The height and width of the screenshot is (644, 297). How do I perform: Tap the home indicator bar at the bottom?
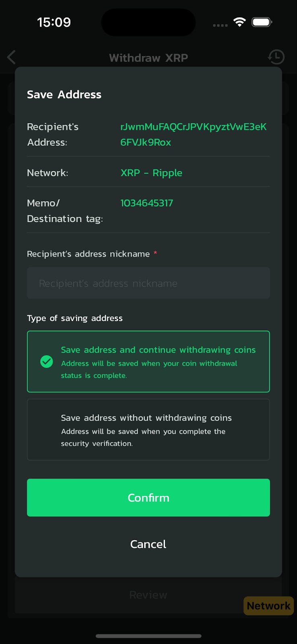coord(148,636)
